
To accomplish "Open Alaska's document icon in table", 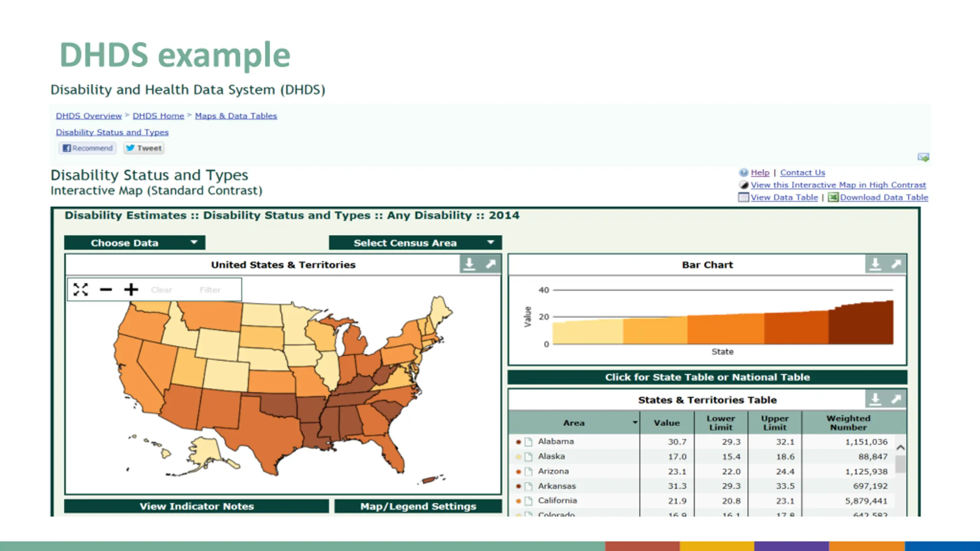I will (x=529, y=457).
